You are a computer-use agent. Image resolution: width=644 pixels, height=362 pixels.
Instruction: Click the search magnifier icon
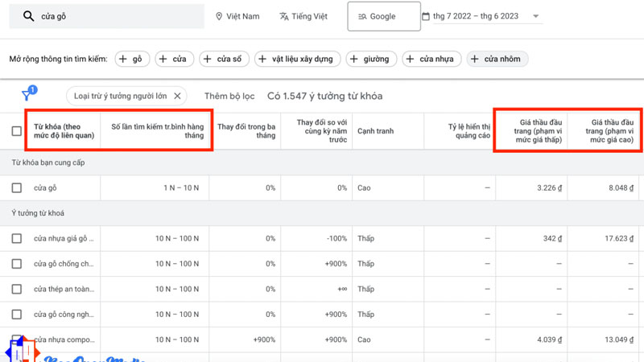point(29,16)
